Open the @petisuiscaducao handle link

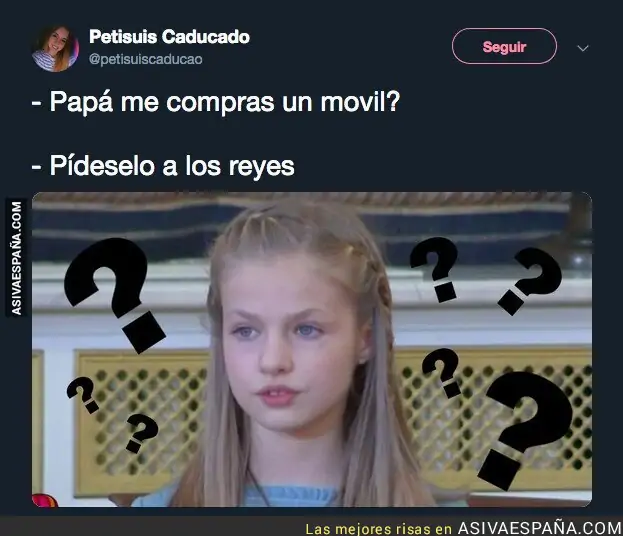(x=145, y=59)
